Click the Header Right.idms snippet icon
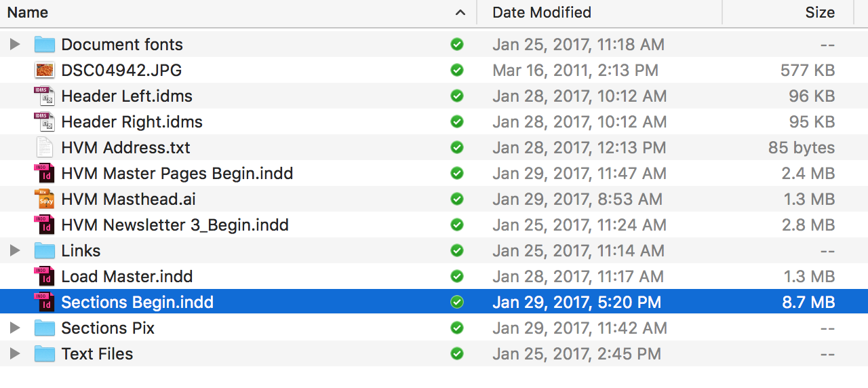Viewport: 868px width, 388px height. click(44, 122)
